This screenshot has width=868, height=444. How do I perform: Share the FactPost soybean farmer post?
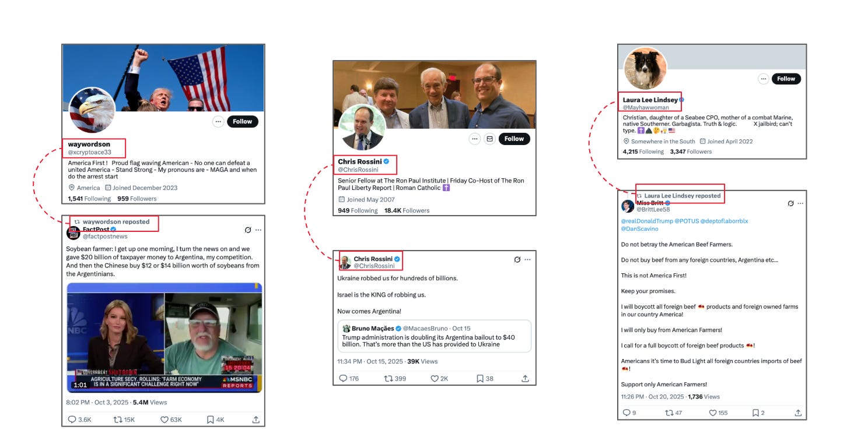256,420
